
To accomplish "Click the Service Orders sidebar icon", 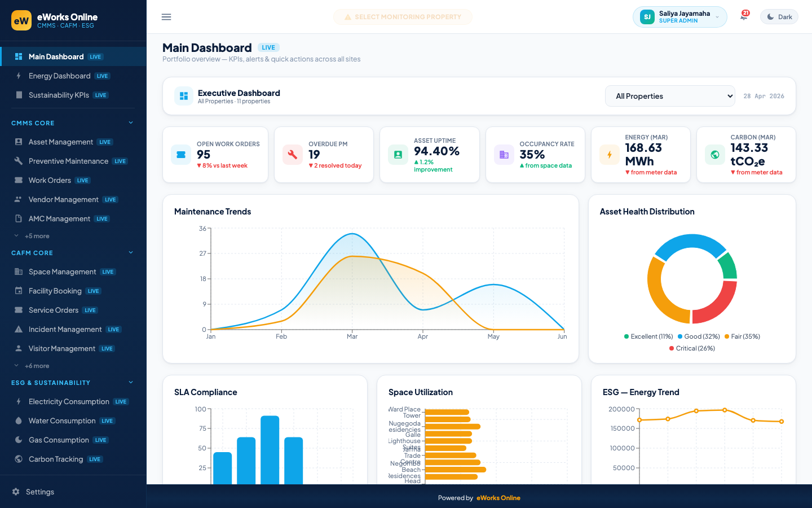I will (19, 310).
